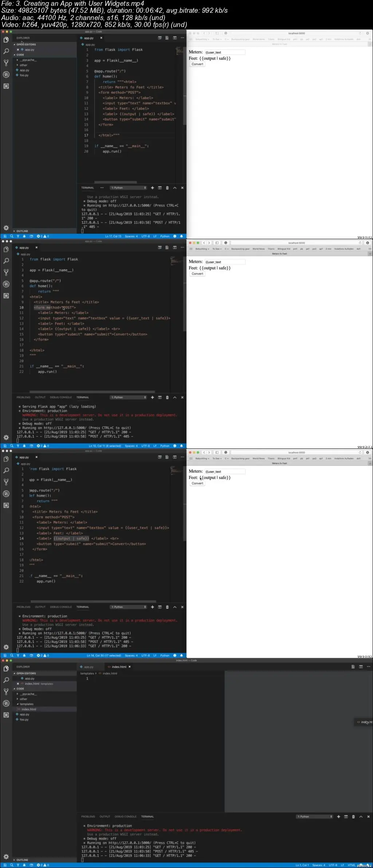Viewport: 373px width, 868px height.
Task: Click line 17 '</html>"""' in the code editor
Action: 109,135
